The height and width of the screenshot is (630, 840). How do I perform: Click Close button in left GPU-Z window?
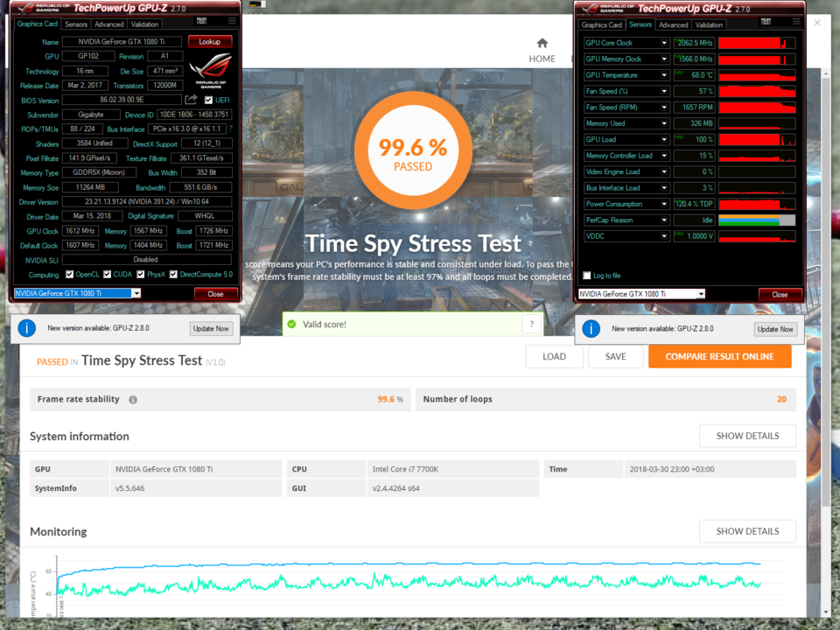click(215, 294)
